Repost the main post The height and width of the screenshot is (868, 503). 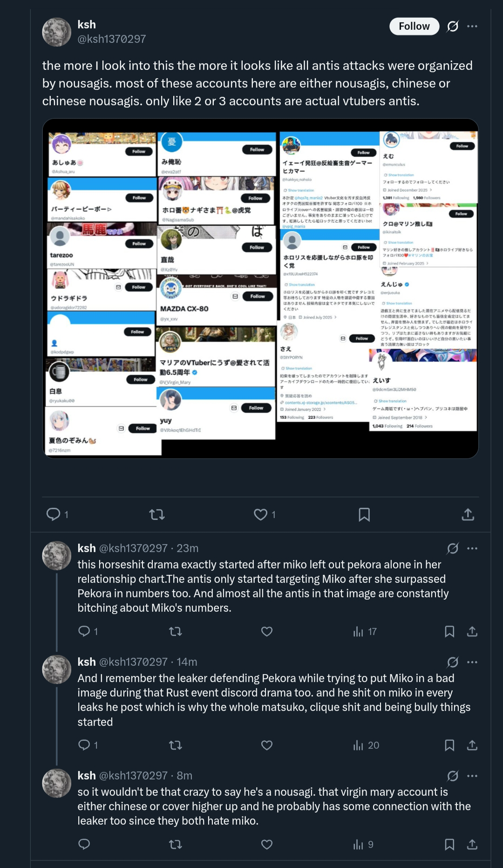point(157,514)
